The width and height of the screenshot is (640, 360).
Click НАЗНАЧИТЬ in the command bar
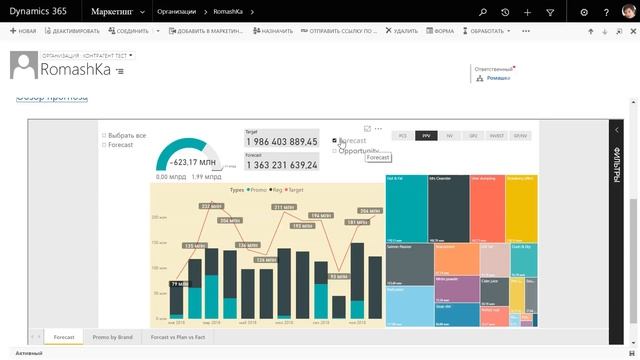273,31
